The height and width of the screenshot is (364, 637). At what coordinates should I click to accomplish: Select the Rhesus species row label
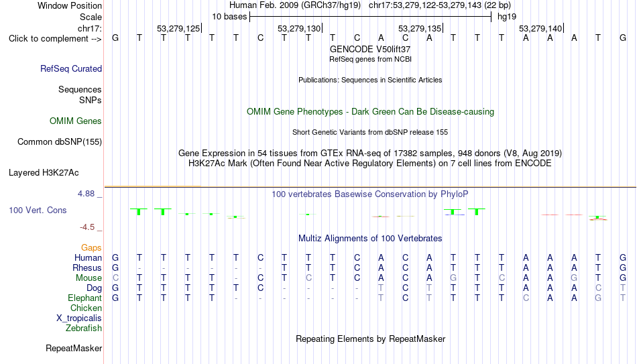[x=87, y=268]
